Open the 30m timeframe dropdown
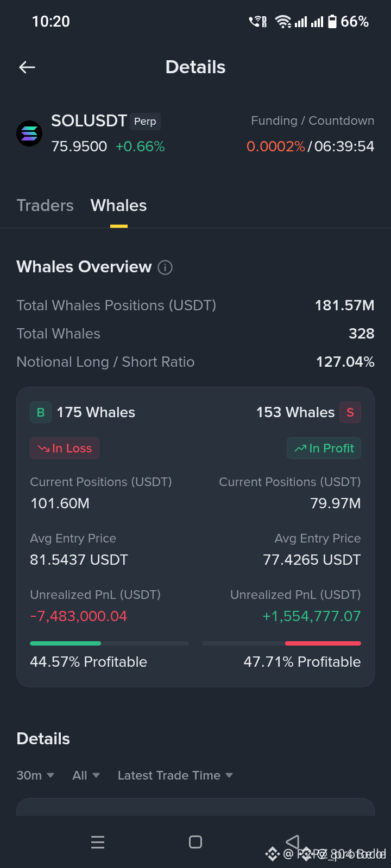 [x=35, y=776]
